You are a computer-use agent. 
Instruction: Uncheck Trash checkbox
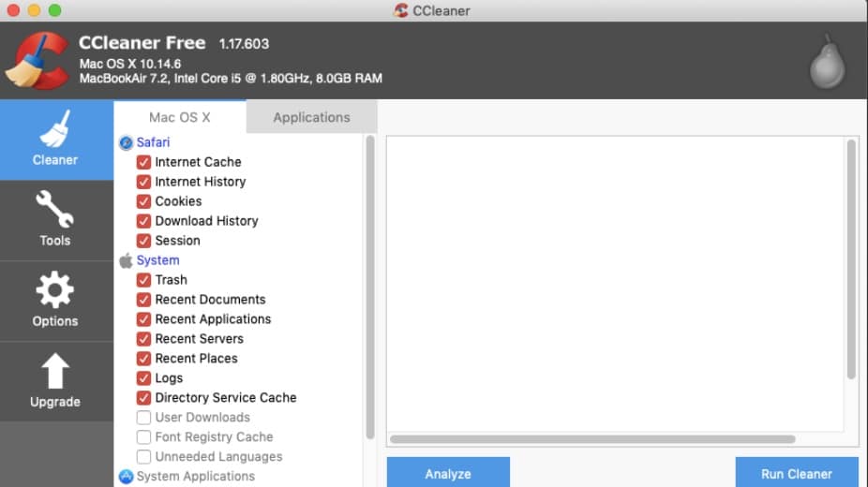[x=143, y=280]
